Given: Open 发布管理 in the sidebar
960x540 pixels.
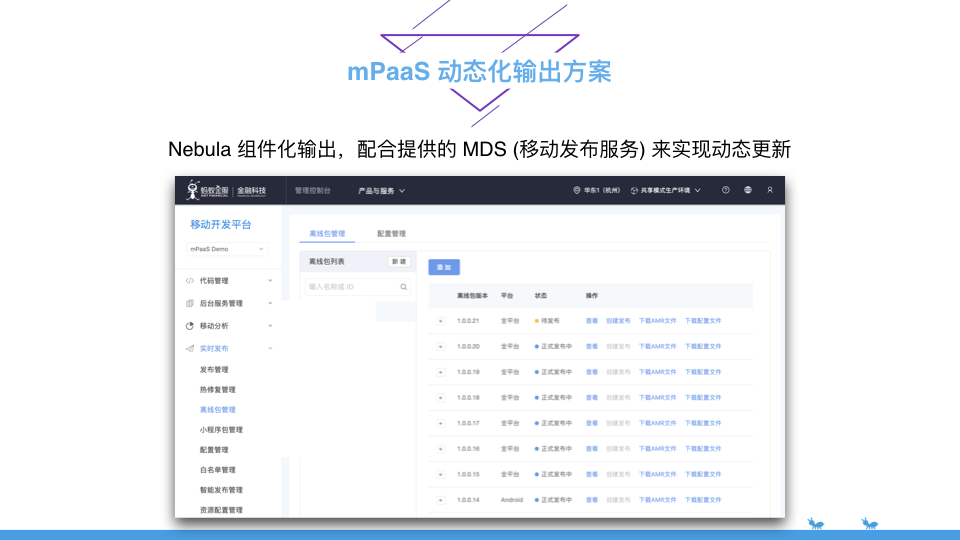Looking at the screenshot, I should [214, 370].
